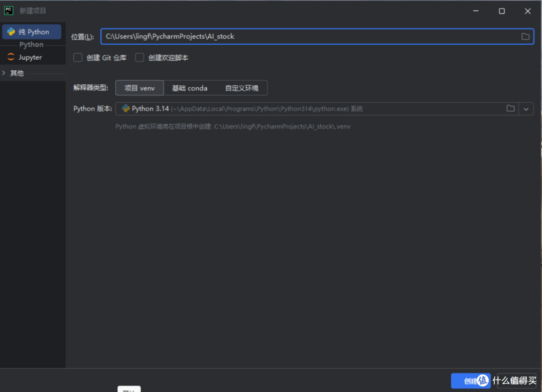Enable the 创建 Git 仓库 checkbox
Image resolution: width=542 pixels, height=392 pixels.
78,58
